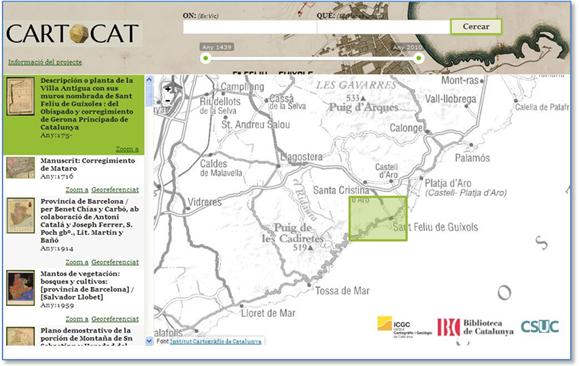The image size is (579, 366).
Task: Click the list scrollbar down arrow
Action: (x=149, y=341)
